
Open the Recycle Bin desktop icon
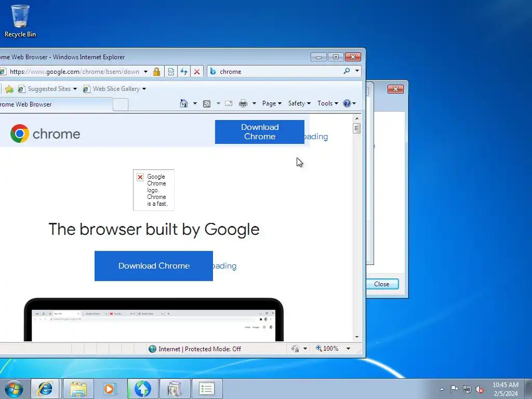pos(20,21)
